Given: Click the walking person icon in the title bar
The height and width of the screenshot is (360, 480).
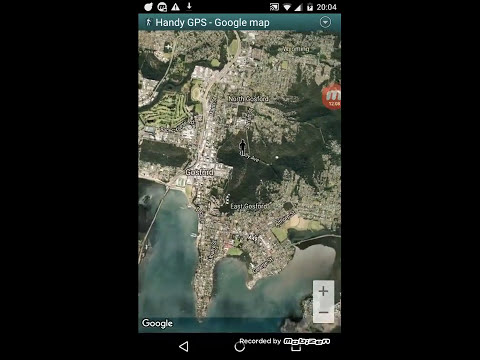Looking at the screenshot, I should (149, 22).
